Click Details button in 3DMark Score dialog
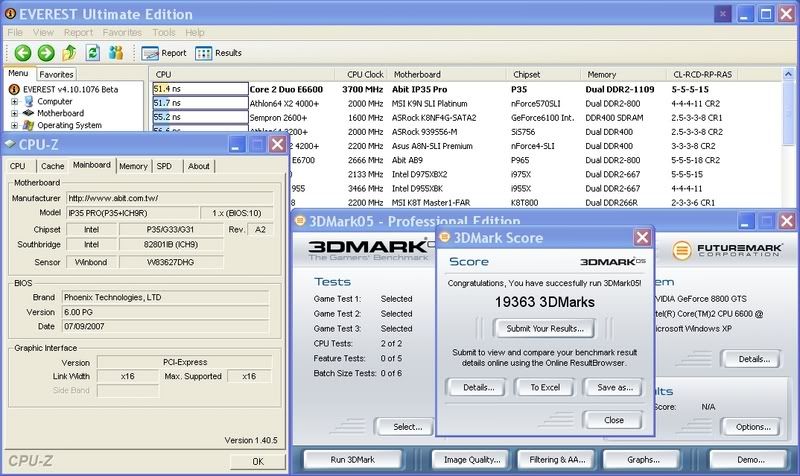800x476 pixels. click(x=478, y=387)
